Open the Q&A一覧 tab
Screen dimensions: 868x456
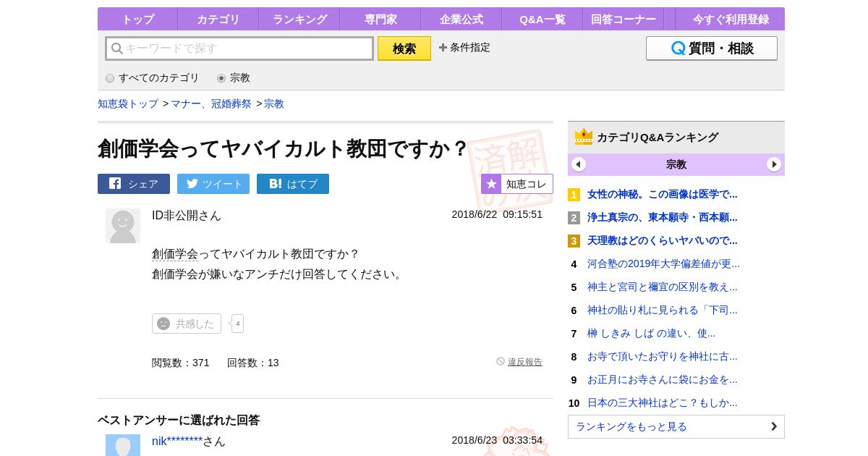coord(542,20)
